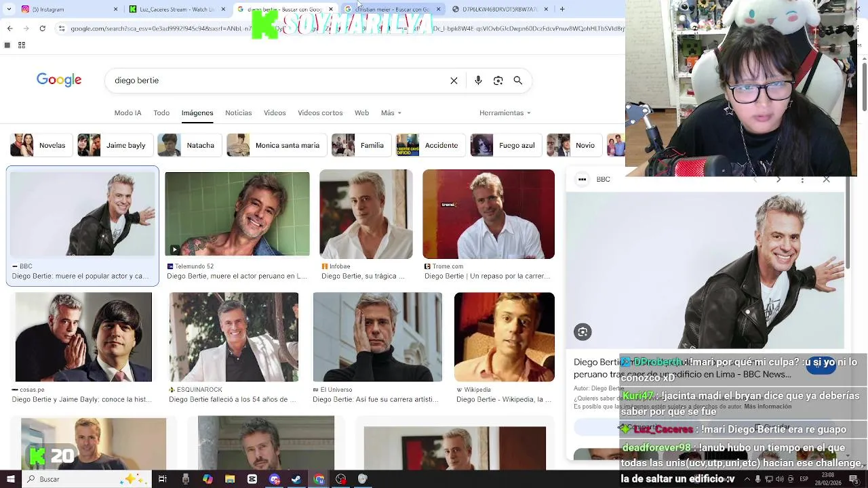Reload the current Google page
Viewport: 868px width, 488px height.
(x=43, y=28)
